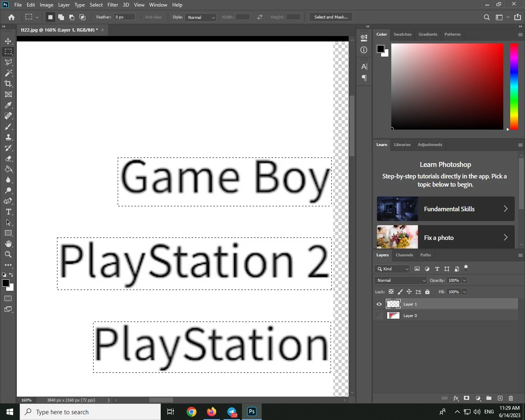Select the Zoom tool
Image resolution: width=525 pixels, height=420 pixels.
tap(8, 254)
